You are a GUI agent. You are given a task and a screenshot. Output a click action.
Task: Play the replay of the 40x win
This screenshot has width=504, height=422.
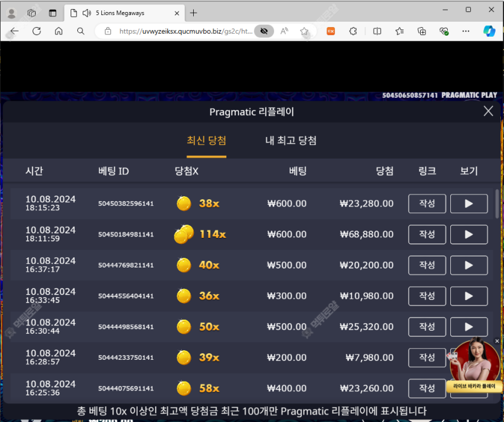[x=469, y=265]
